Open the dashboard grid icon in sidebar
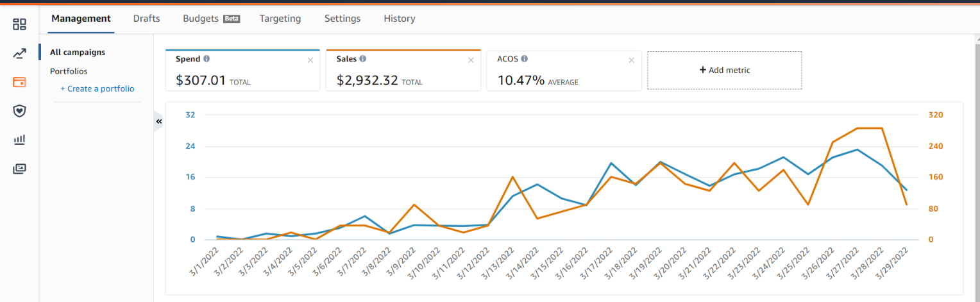 [x=19, y=24]
